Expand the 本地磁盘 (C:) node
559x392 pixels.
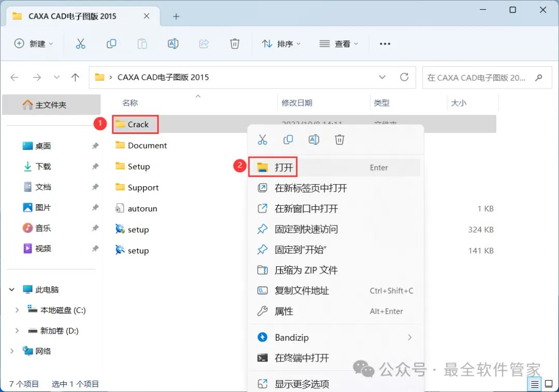pyautogui.click(x=17, y=310)
